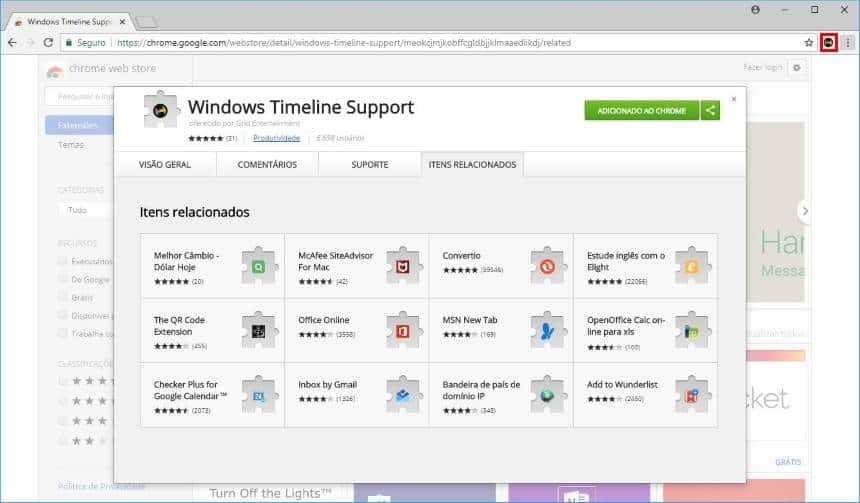Open a new browser tab

(146, 22)
